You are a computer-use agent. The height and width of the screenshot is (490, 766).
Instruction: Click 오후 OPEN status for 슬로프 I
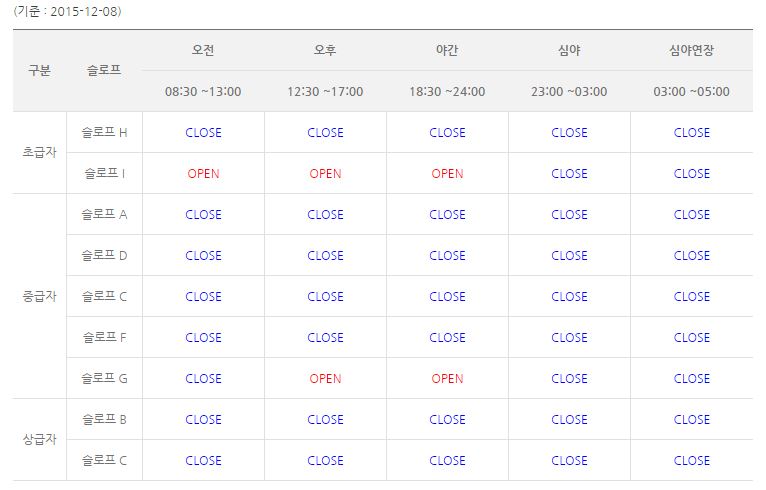coord(325,173)
